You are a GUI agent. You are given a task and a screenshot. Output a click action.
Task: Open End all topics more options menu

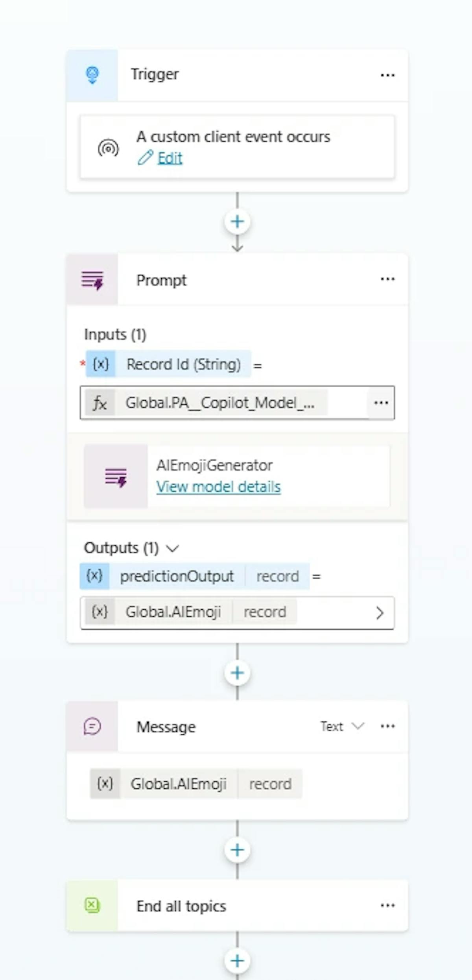click(x=387, y=906)
